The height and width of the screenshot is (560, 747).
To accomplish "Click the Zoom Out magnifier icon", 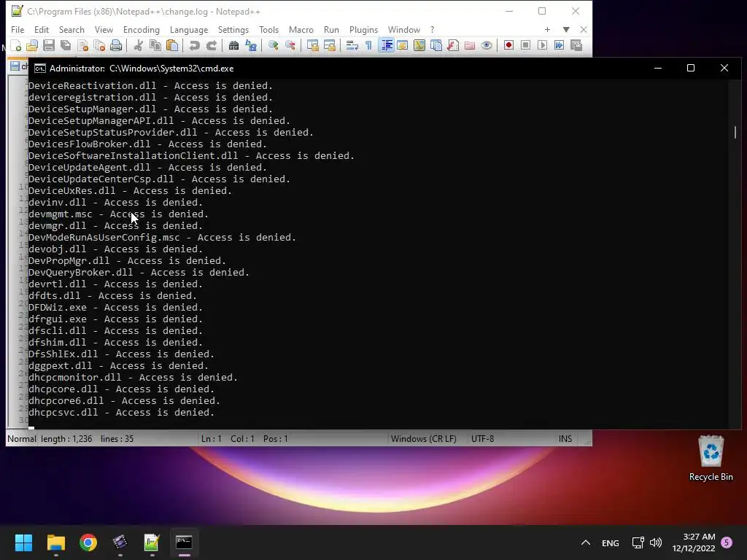I will coord(290,45).
